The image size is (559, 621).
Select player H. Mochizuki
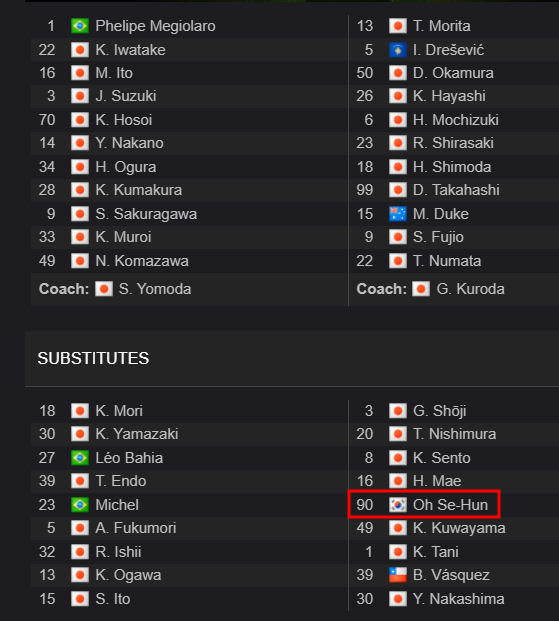tap(456, 120)
